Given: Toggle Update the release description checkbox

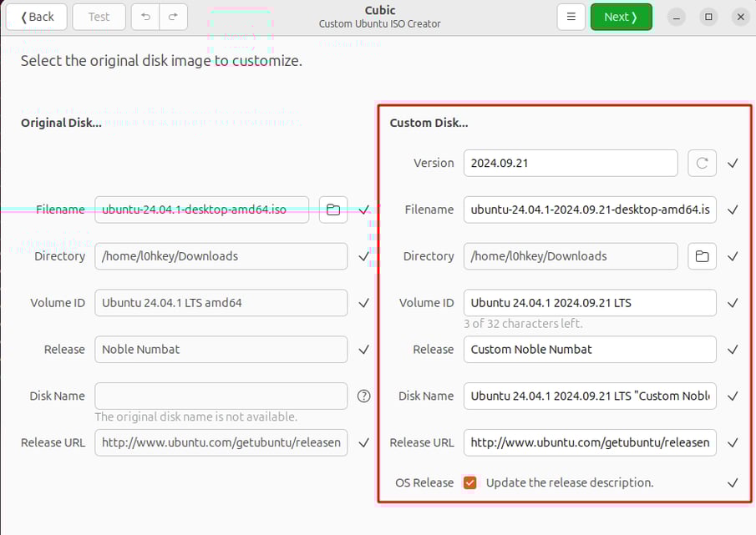Looking at the screenshot, I should (x=470, y=483).
